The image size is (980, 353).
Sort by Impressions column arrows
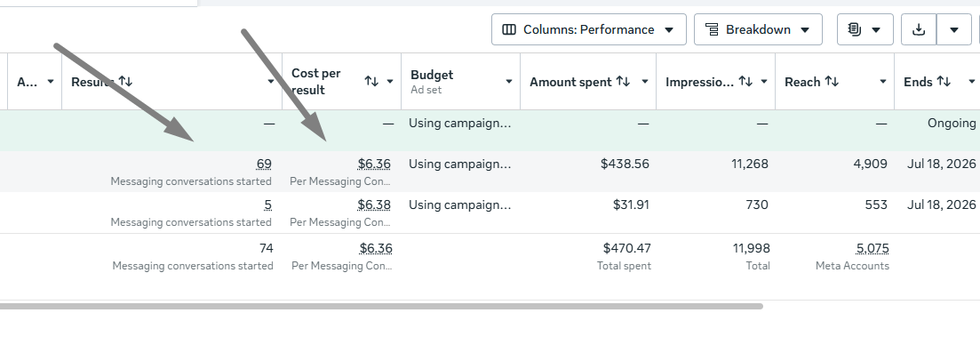pyautogui.click(x=745, y=82)
